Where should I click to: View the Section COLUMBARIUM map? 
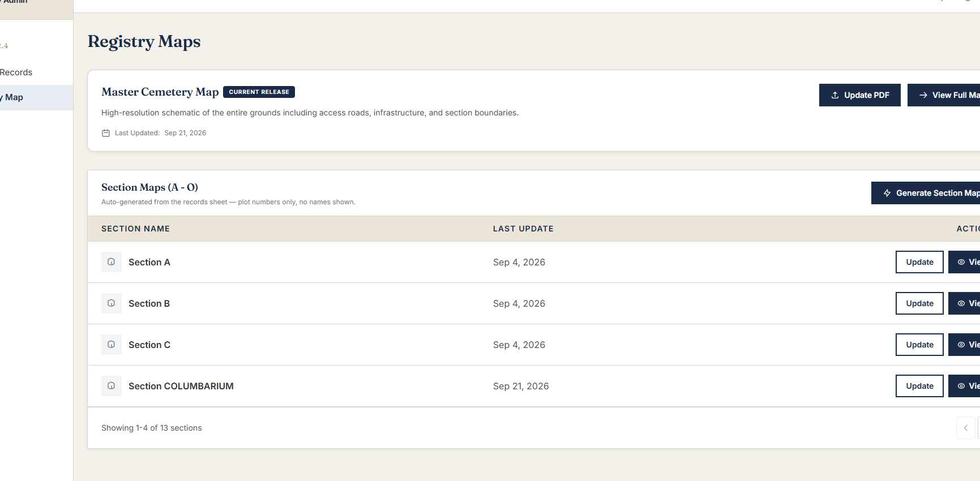coord(965,386)
